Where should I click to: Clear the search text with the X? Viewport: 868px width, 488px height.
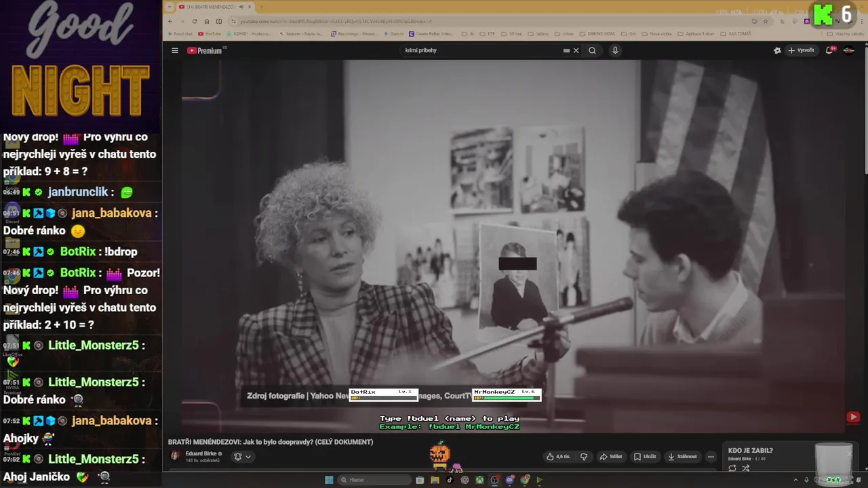click(x=576, y=50)
